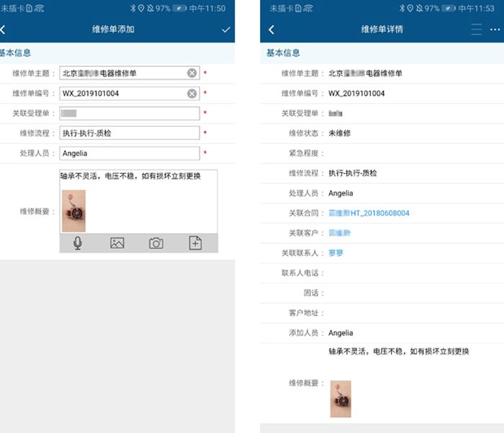The width and height of the screenshot is (504, 433).
Task: Tap the back arrow on the add repair order screen
Action: (4, 29)
